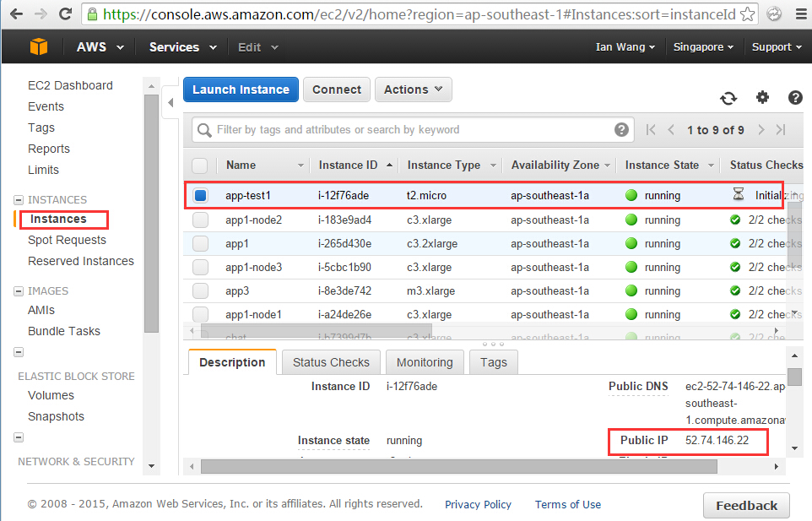The height and width of the screenshot is (521, 812).
Task: Open the Edit dropdown in the top bar
Action: [258, 47]
